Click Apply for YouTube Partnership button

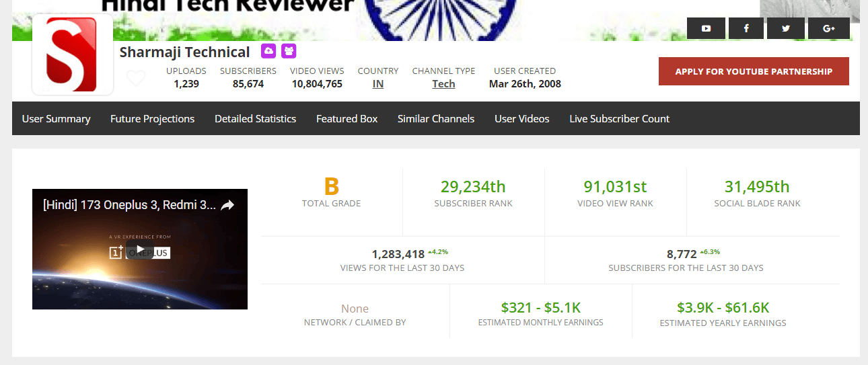click(x=754, y=71)
